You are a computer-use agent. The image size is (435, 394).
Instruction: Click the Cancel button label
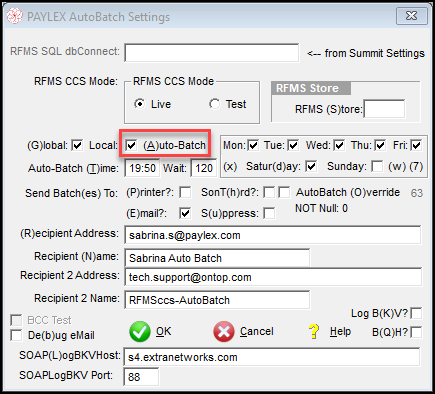[x=257, y=331]
